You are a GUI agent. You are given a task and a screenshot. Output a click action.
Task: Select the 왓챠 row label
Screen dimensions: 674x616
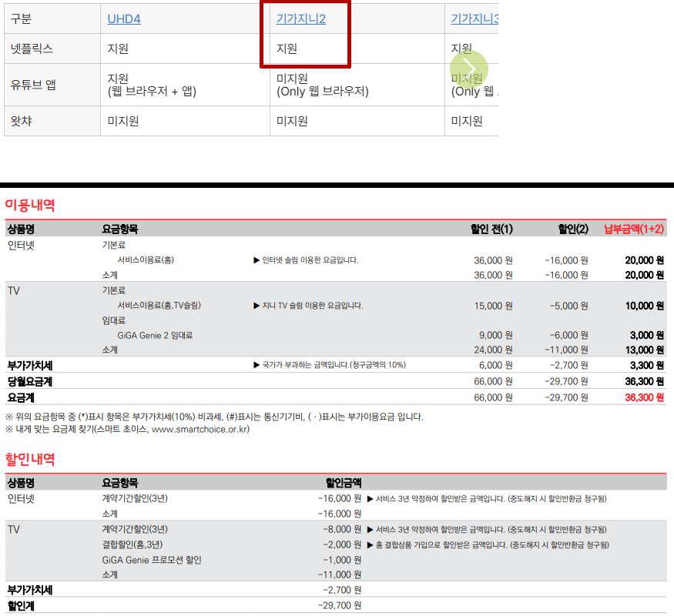(x=21, y=121)
